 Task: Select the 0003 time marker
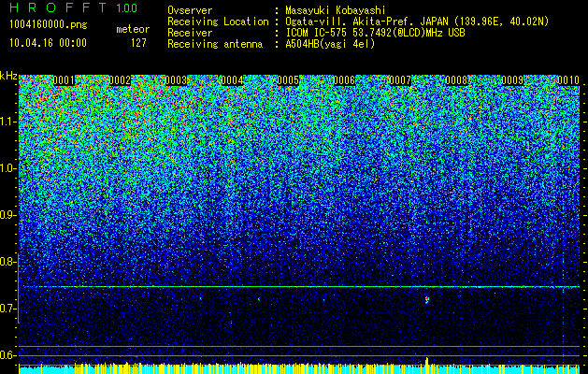click(176, 80)
